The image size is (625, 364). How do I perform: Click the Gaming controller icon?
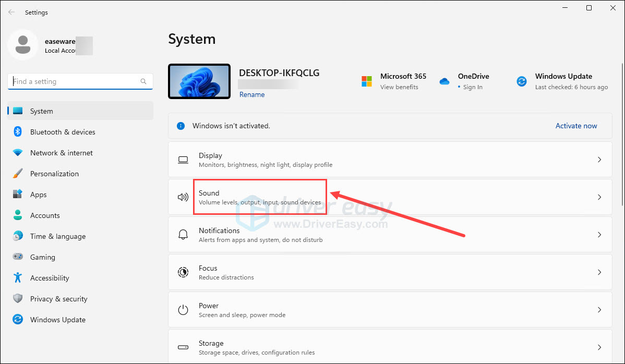tap(18, 257)
